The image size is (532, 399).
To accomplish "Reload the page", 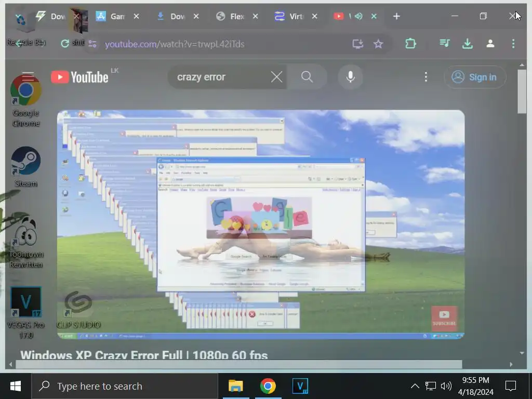I will (x=64, y=44).
